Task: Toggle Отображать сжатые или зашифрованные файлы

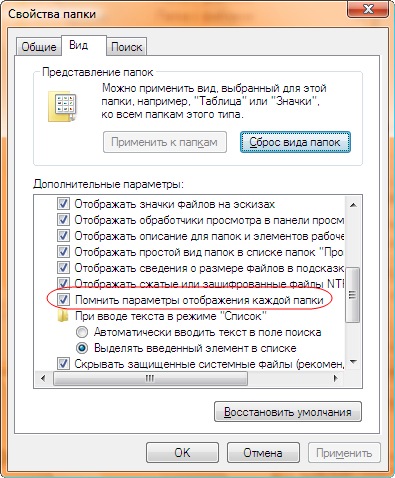Action: (63, 283)
